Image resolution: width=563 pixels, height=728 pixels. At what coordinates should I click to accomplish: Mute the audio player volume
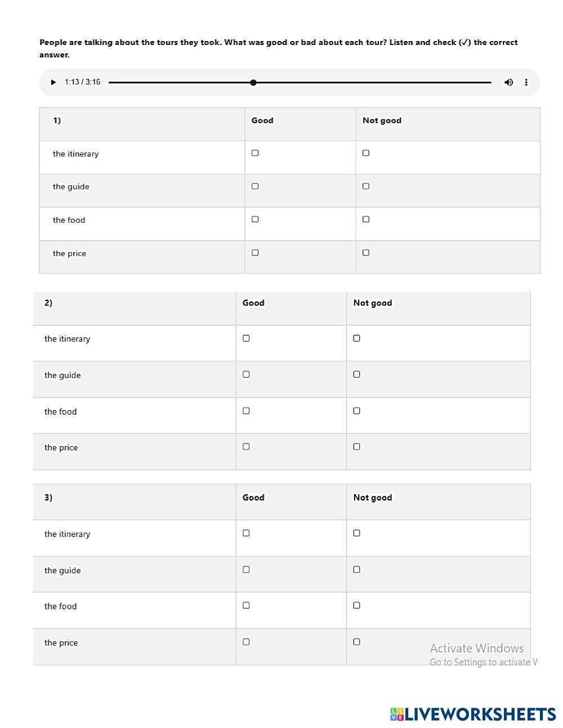[508, 82]
